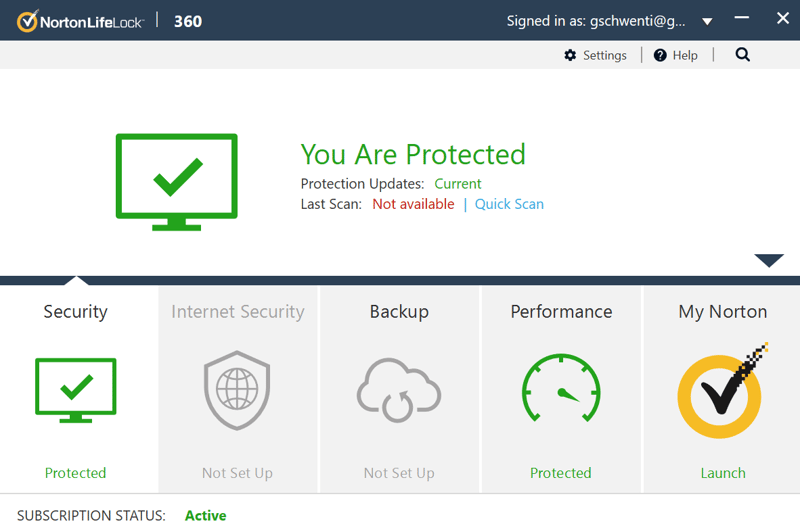Viewport: 800px width, 530px height.
Task: Open the Performance tab
Action: [x=561, y=312]
